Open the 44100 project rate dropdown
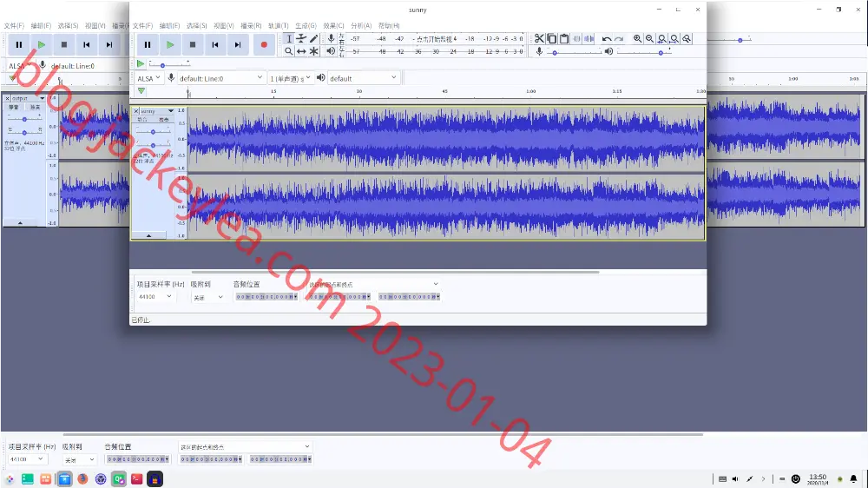Viewport: 868px width, 488px height. pos(155,297)
